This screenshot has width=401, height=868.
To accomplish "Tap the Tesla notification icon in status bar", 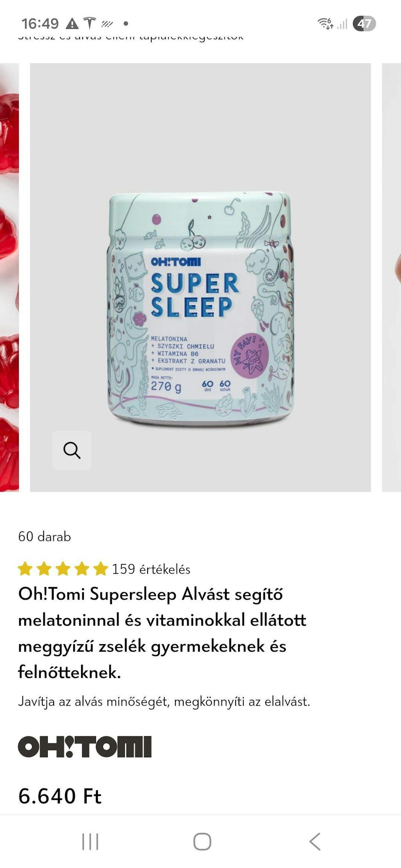I will (x=90, y=23).
